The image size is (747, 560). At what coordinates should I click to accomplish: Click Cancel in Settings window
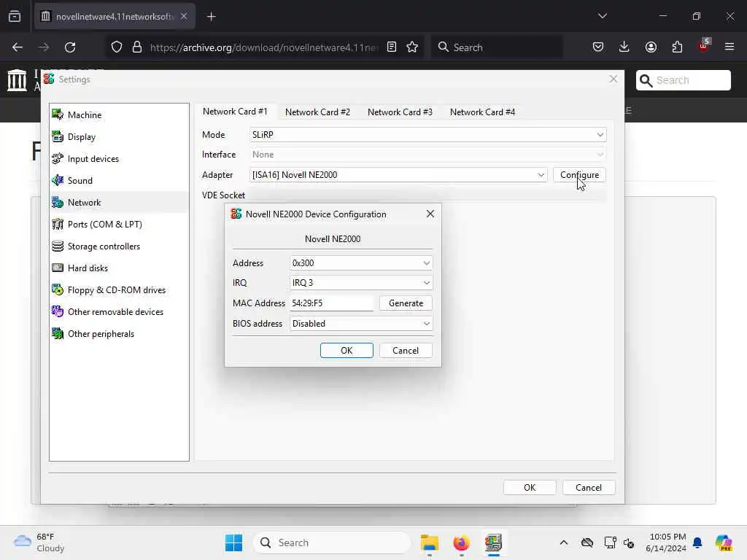tap(589, 488)
